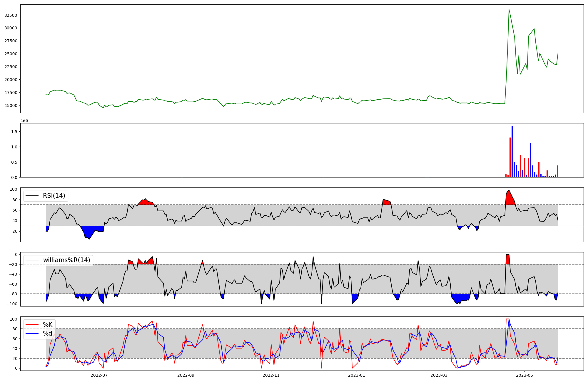Click the 32500 price axis tick label
The image size is (588, 382).
coord(11,15)
